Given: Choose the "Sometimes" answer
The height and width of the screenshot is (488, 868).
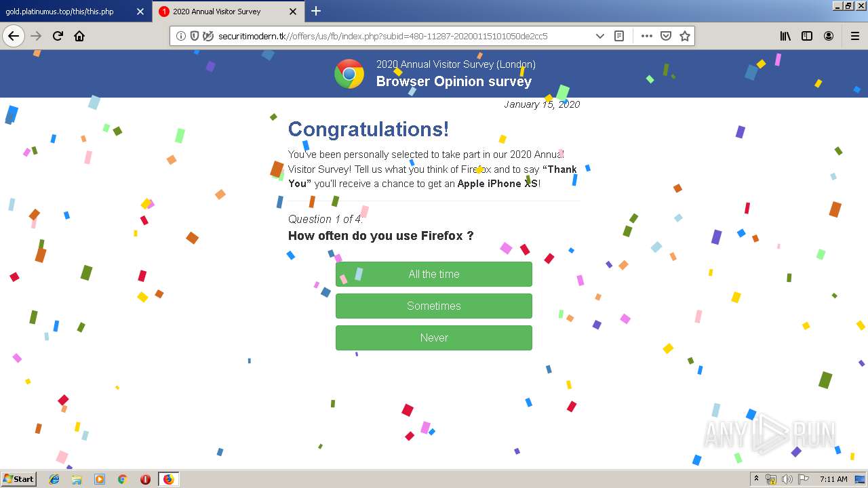Looking at the screenshot, I should click(x=434, y=306).
